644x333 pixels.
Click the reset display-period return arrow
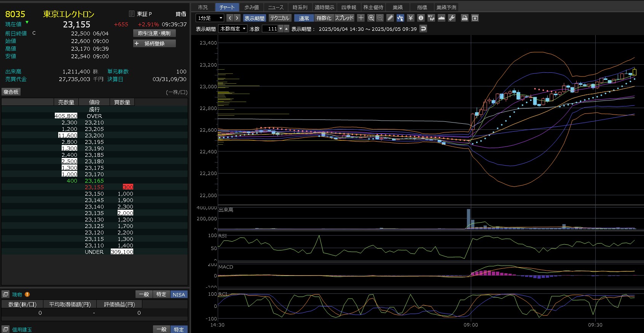tap(423, 29)
